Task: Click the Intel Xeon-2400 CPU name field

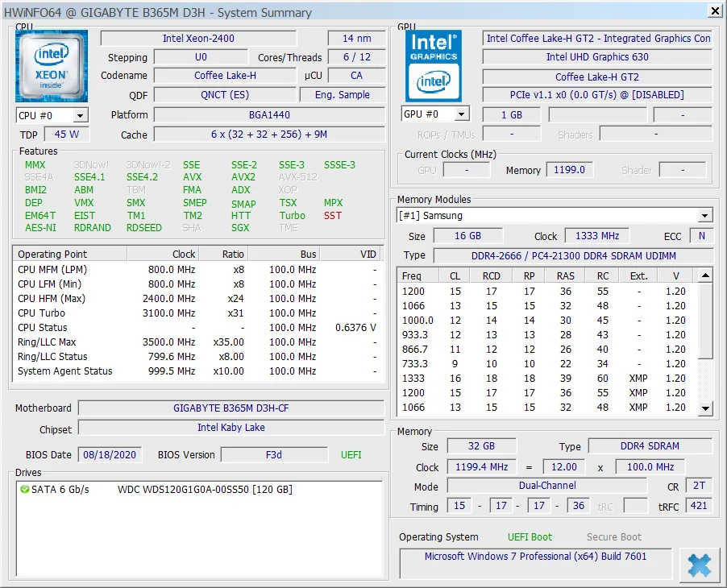Action: [x=198, y=39]
